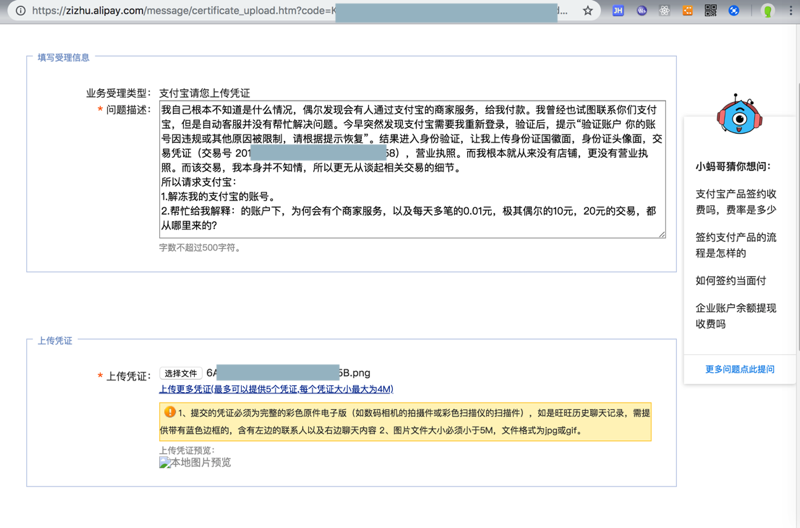The height and width of the screenshot is (528, 800).
Task: Click 更多问题点此提问 link
Action: pos(740,369)
